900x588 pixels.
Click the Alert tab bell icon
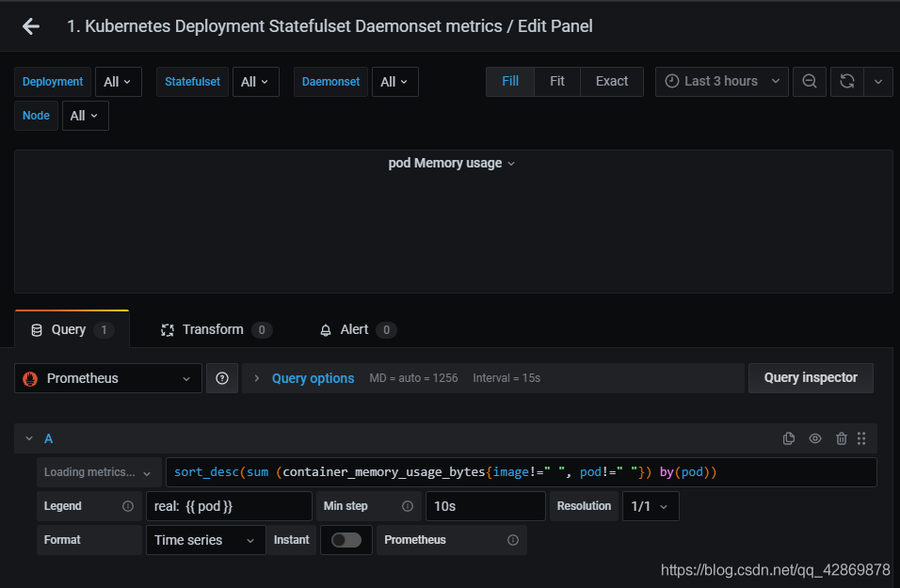(326, 330)
